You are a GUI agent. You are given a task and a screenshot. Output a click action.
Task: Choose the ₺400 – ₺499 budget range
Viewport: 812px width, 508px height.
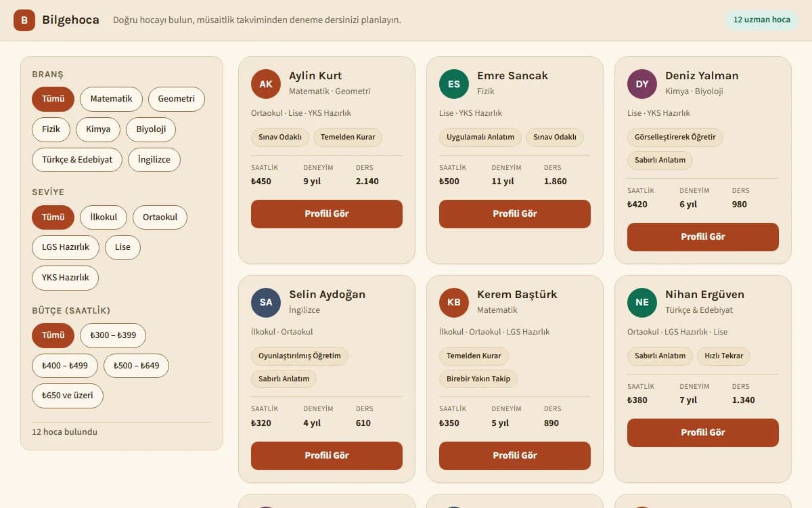tap(65, 366)
